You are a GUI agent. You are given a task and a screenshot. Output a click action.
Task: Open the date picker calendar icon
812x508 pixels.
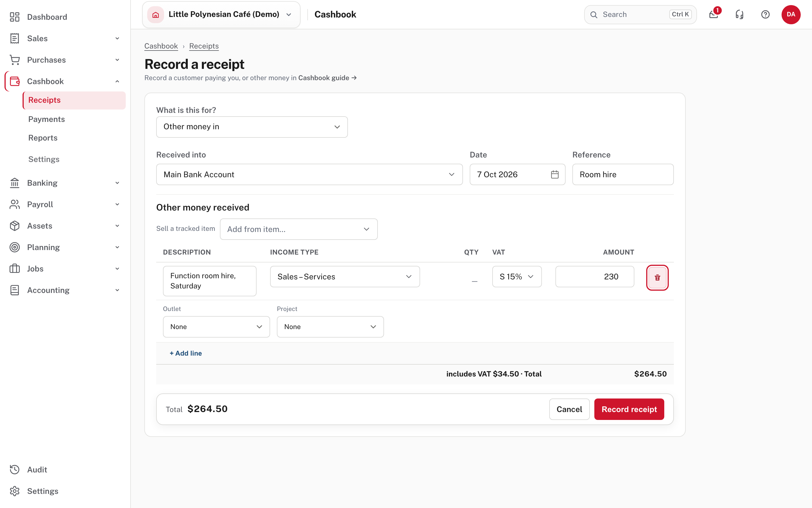pyautogui.click(x=555, y=174)
